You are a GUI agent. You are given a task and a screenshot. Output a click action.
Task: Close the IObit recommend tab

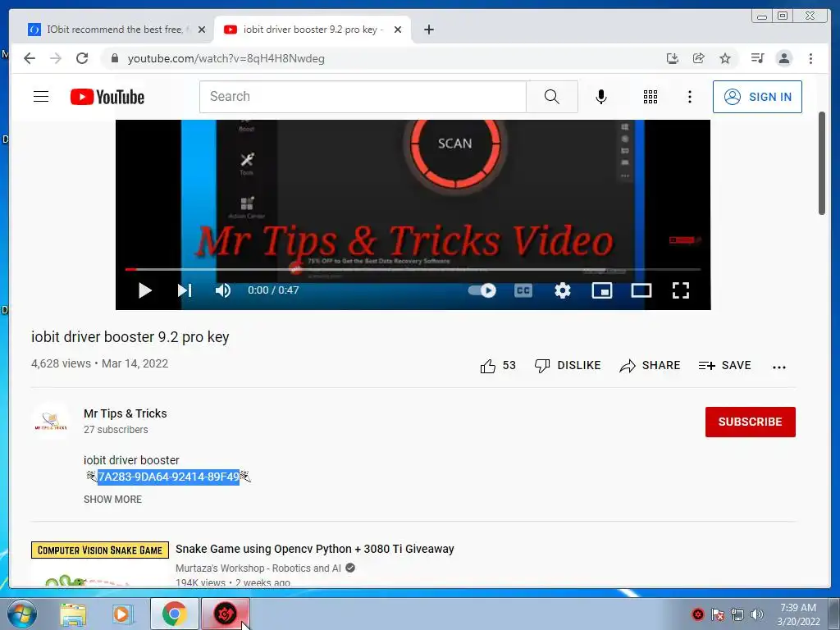click(202, 30)
